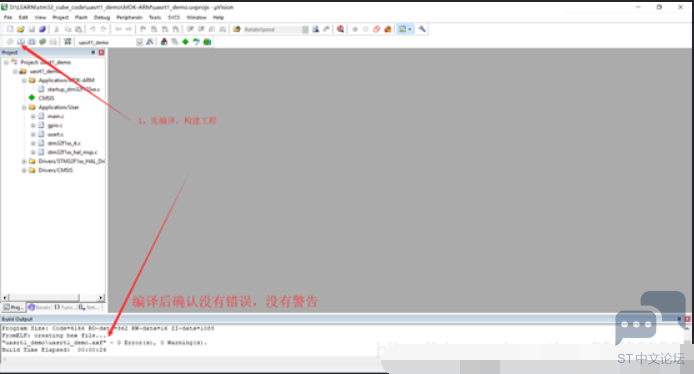Open the File menu
Viewport: 694px width, 374px height.
(8, 17)
